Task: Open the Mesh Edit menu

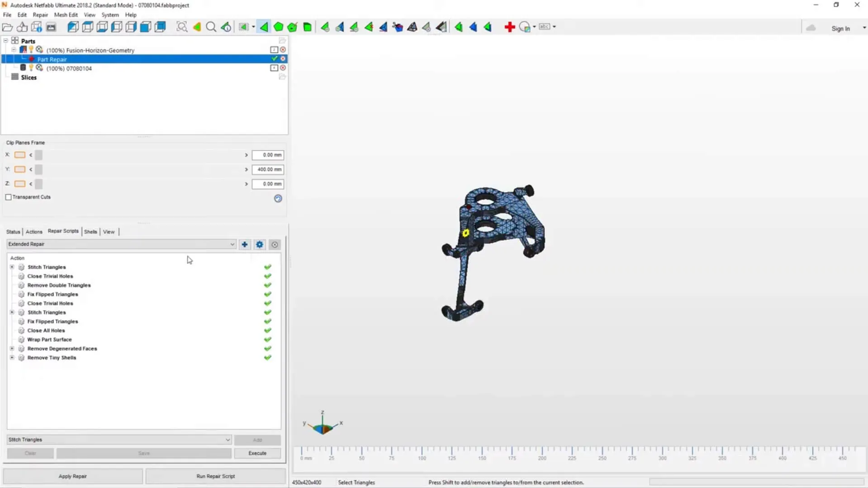Action: (66, 15)
